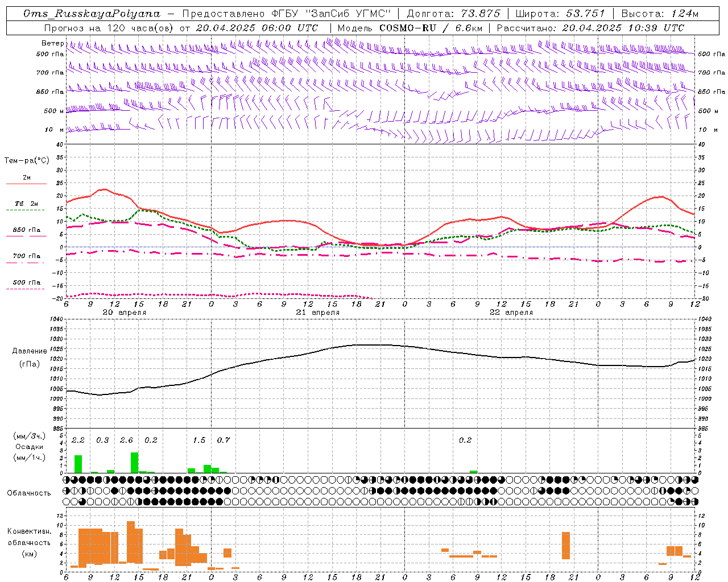Image resolution: width=728 pixels, height=582 pixels.
Task: Click the station title Oms_RusskayaPolyana
Action: coord(92,14)
